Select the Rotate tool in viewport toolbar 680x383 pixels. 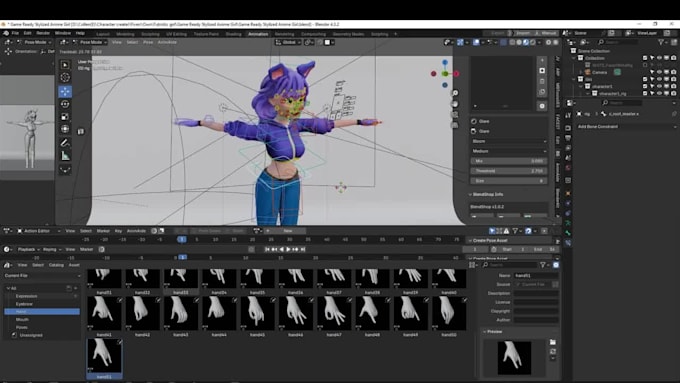(65, 104)
